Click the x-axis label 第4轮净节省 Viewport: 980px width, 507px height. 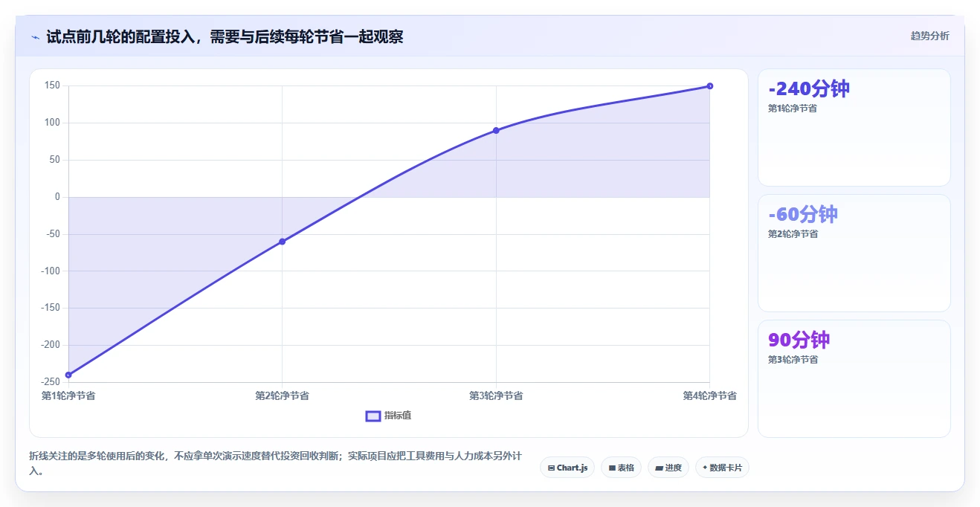pyautogui.click(x=710, y=395)
